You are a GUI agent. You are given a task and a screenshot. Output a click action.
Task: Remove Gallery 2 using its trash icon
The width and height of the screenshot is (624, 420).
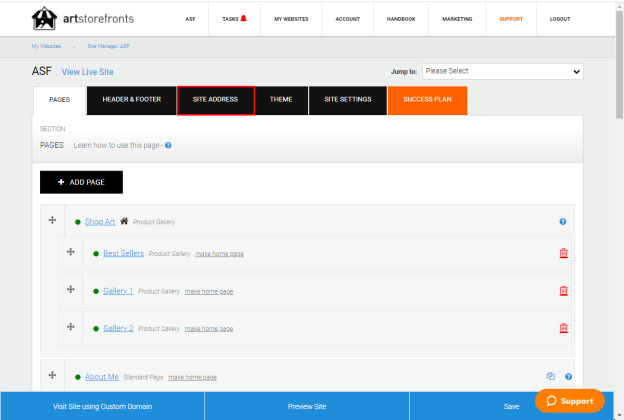[563, 328]
